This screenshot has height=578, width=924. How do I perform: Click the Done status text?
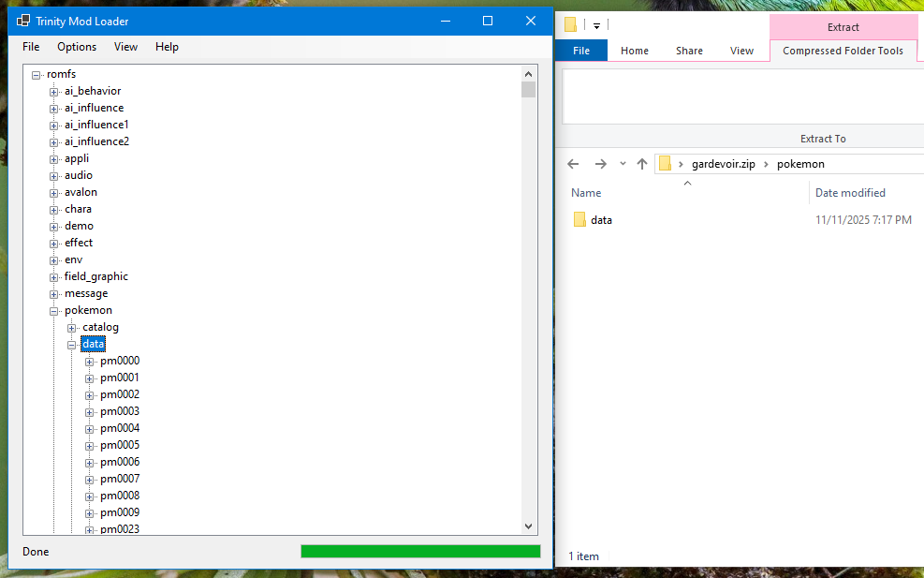36,552
